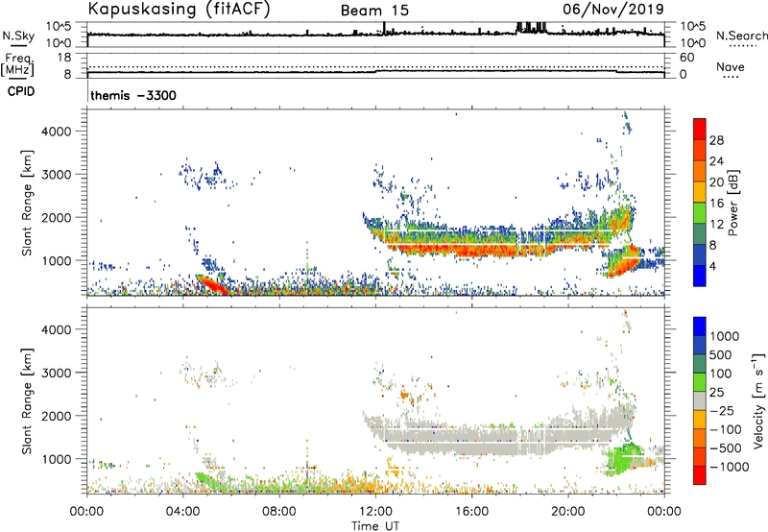Click the '2000' range tick on the velocity panel
Screen dimensions: 768x532
pyautogui.click(x=57, y=416)
